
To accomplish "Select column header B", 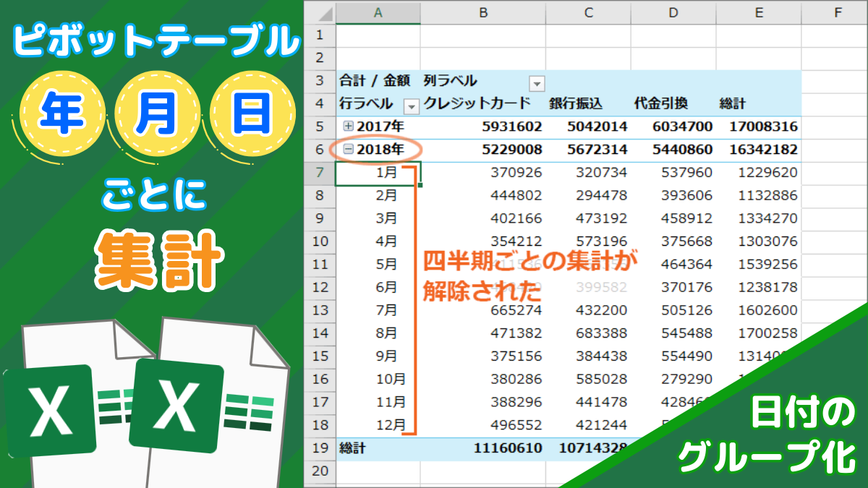I will click(x=482, y=12).
